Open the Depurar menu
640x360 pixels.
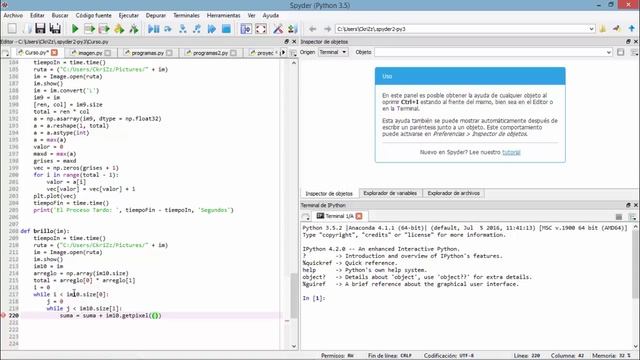point(156,15)
